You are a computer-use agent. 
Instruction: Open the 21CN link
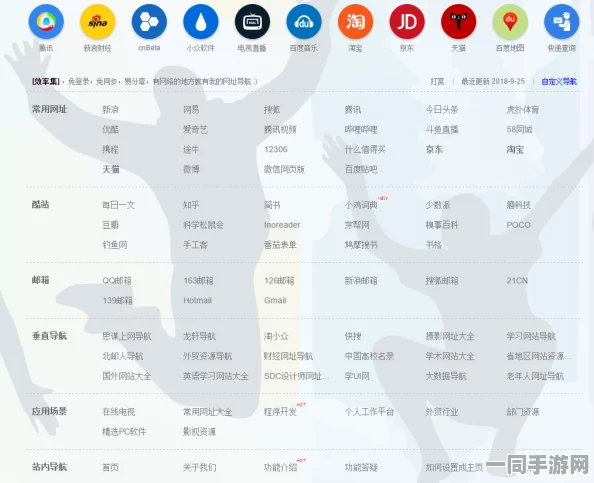click(517, 281)
